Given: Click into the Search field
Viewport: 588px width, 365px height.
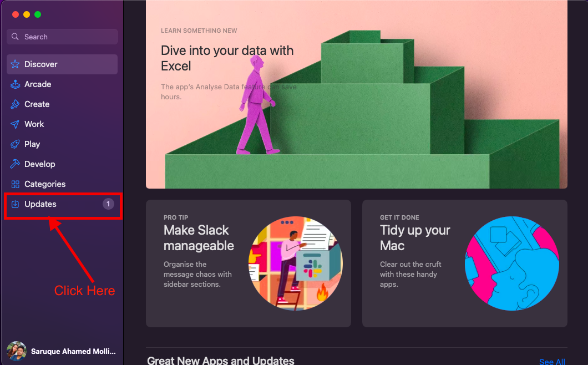Looking at the screenshot, I should pos(67,37).
